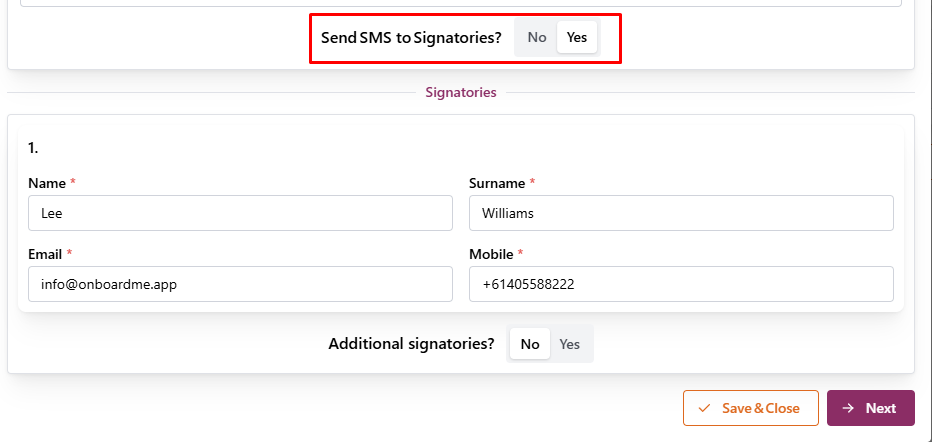The width and height of the screenshot is (932, 442).
Task: Click the Send SMS to Signatories label
Action: (411, 38)
